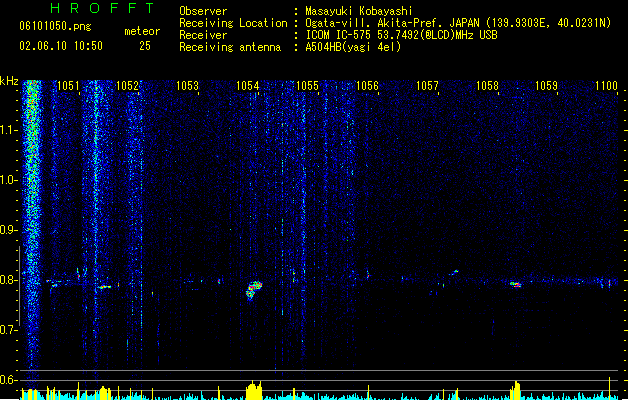Click the ICOM IC-575 receiver text

point(402,35)
